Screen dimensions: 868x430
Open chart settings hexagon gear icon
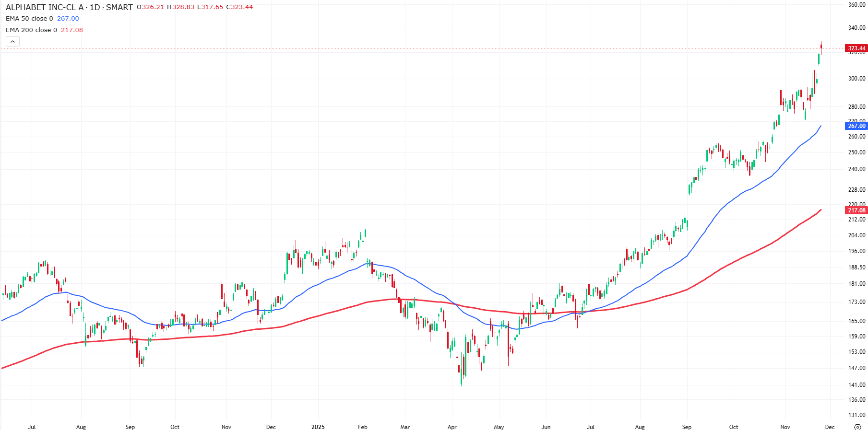(857, 427)
